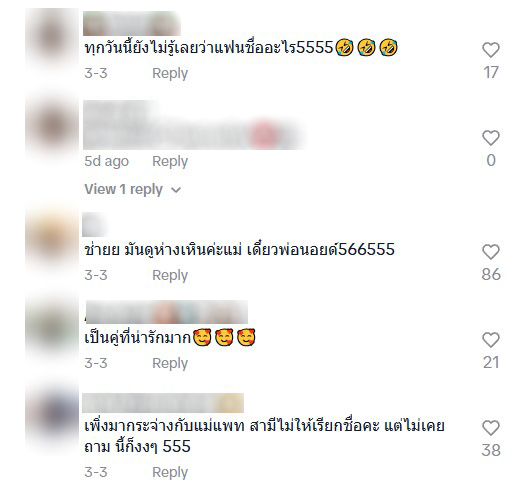Reply to the last comment ending 555

click(170, 472)
